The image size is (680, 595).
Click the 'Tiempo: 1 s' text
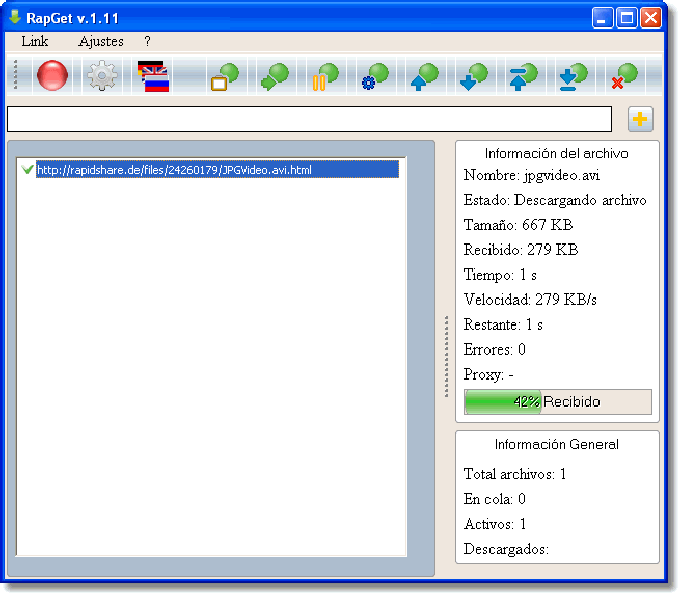tap(500, 275)
